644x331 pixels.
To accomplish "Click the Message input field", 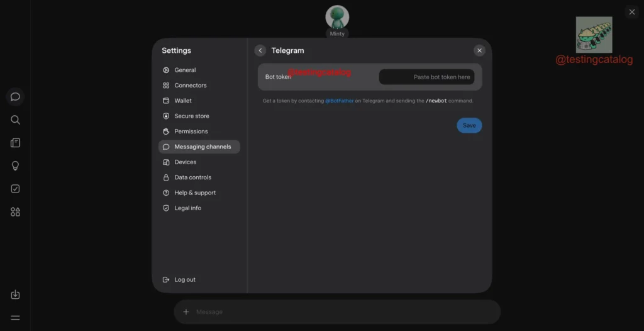I will [337, 312].
